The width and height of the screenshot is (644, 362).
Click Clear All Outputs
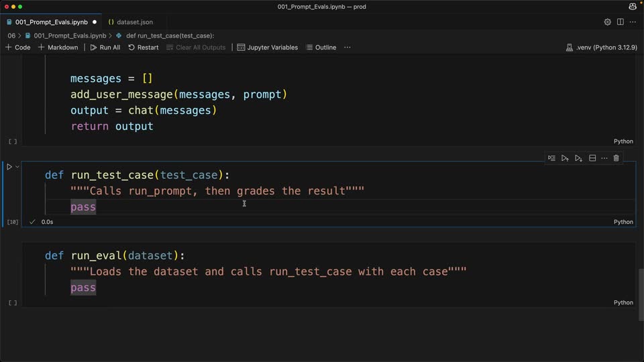click(196, 48)
